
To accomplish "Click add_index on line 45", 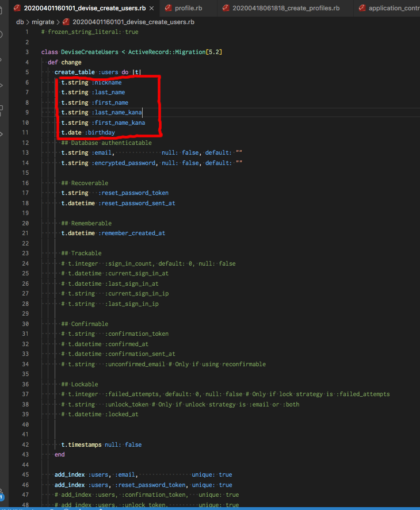I will coord(70,475).
